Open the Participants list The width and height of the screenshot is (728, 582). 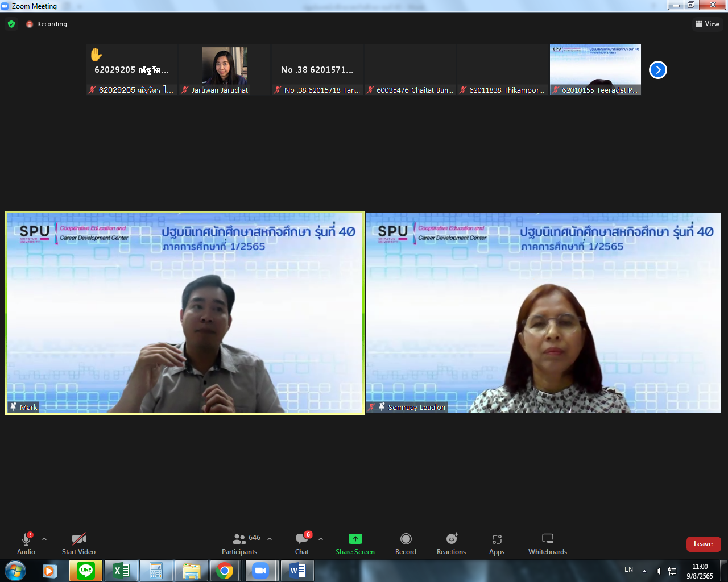point(239,543)
